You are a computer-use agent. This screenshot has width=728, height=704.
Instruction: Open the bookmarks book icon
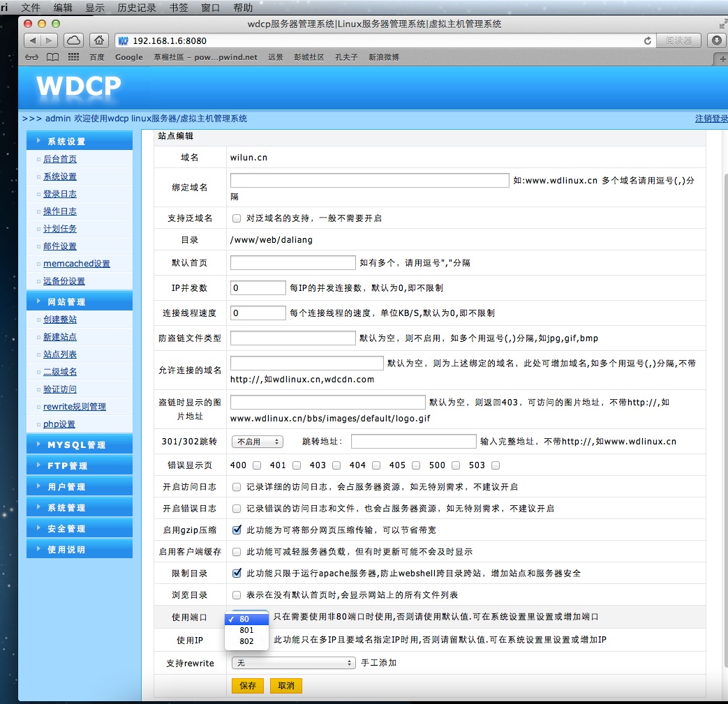[x=52, y=57]
